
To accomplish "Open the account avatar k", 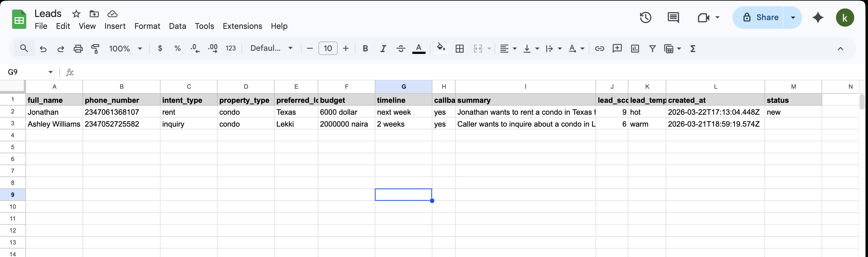I will 845,18.
